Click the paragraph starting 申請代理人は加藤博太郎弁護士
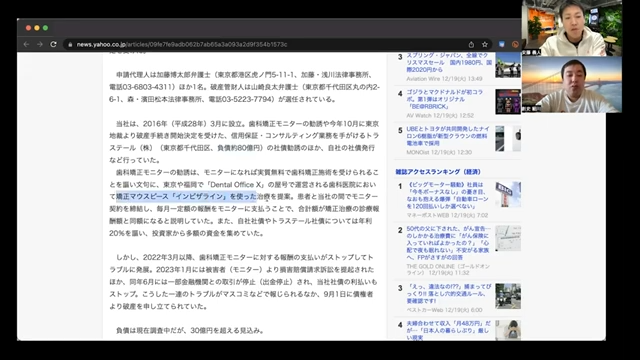 [244, 87]
